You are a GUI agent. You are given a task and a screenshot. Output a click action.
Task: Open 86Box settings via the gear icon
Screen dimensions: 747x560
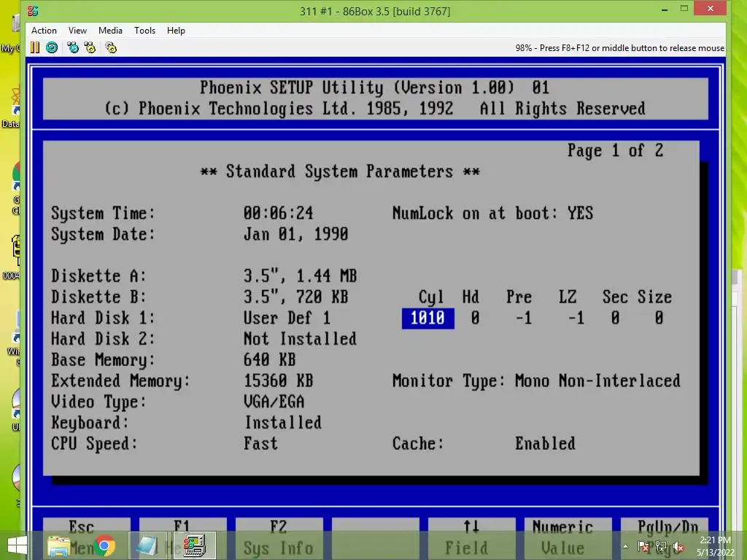tap(111, 47)
